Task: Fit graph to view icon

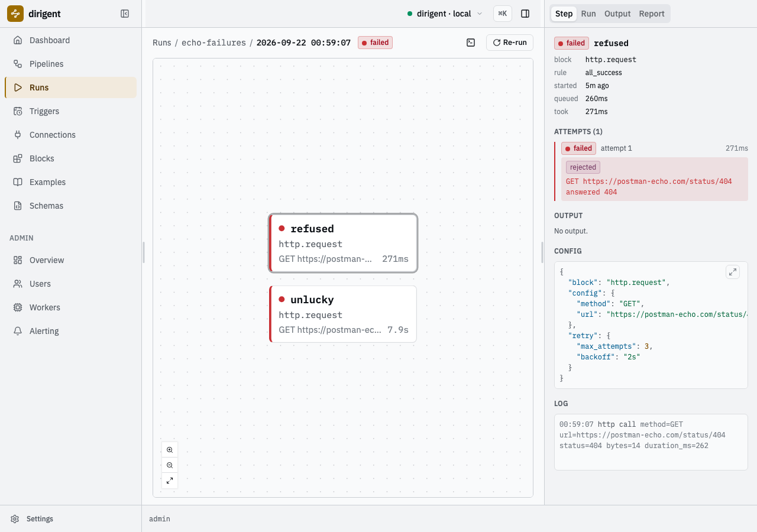Action: (x=170, y=481)
